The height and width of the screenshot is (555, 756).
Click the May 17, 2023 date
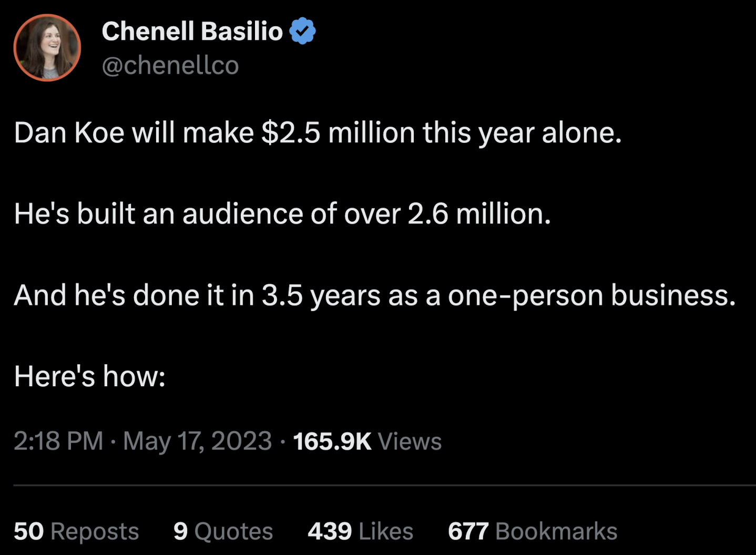click(x=197, y=441)
